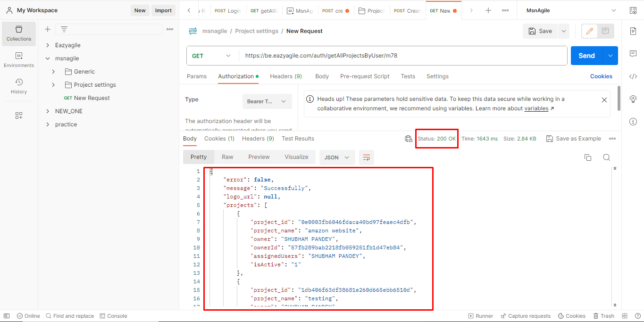This screenshot has height=322, width=644.
Task: Switch to the Params tab
Action: [x=197, y=76]
